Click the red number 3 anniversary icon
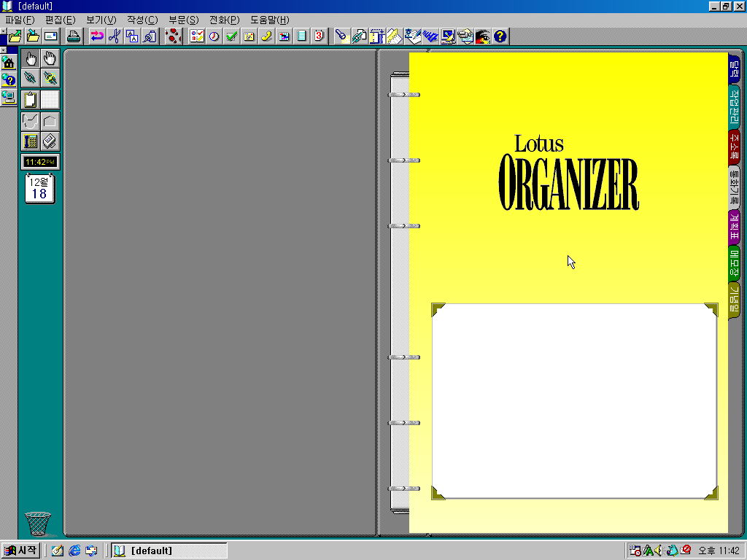 pyautogui.click(x=320, y=36)
